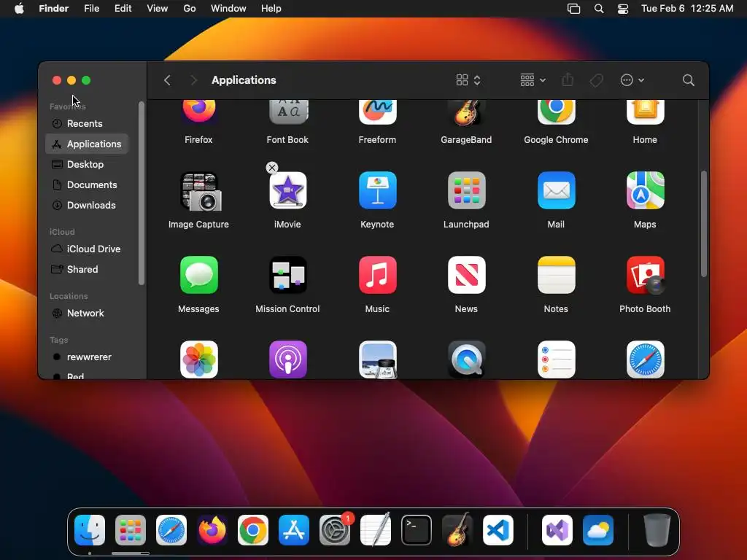The height and width of the screenshot is (560, 747).
Task: Change view mode with icon view switcher
Action: click(468, 80)
